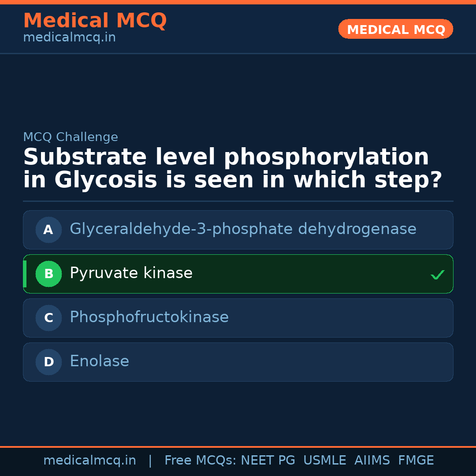Visit medicalmcq.in link below the header title
476x476 pixels.
point(69,37)
